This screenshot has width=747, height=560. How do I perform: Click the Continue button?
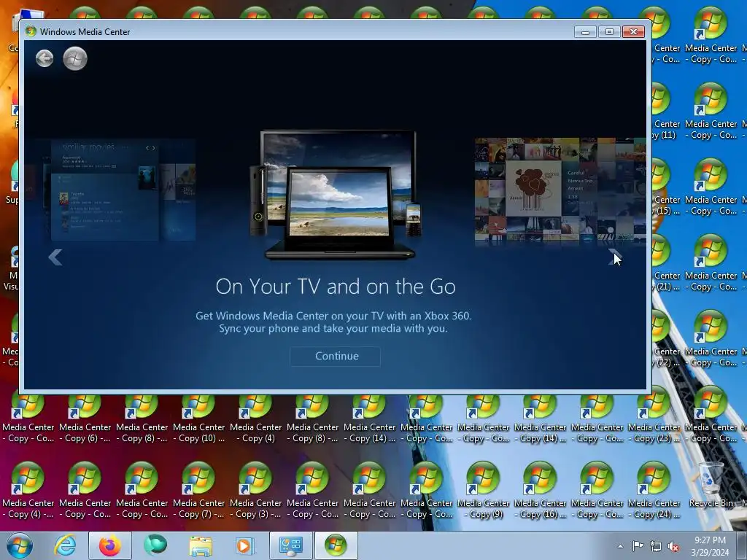[335, 356]
